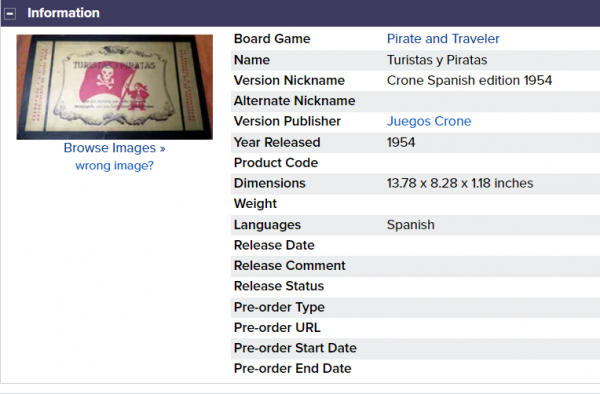
Task: Open the Turistas y Piratas box thumbnail
Action: (x=114, y=87)
